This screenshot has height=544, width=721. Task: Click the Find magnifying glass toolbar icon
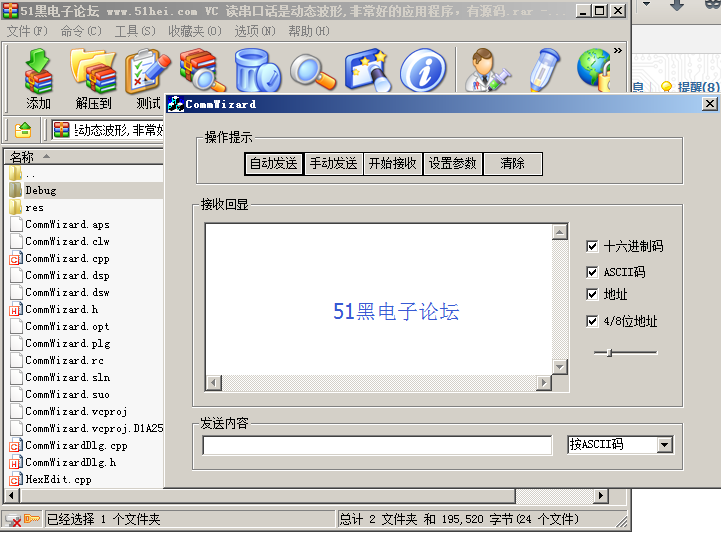coord(313,71)
